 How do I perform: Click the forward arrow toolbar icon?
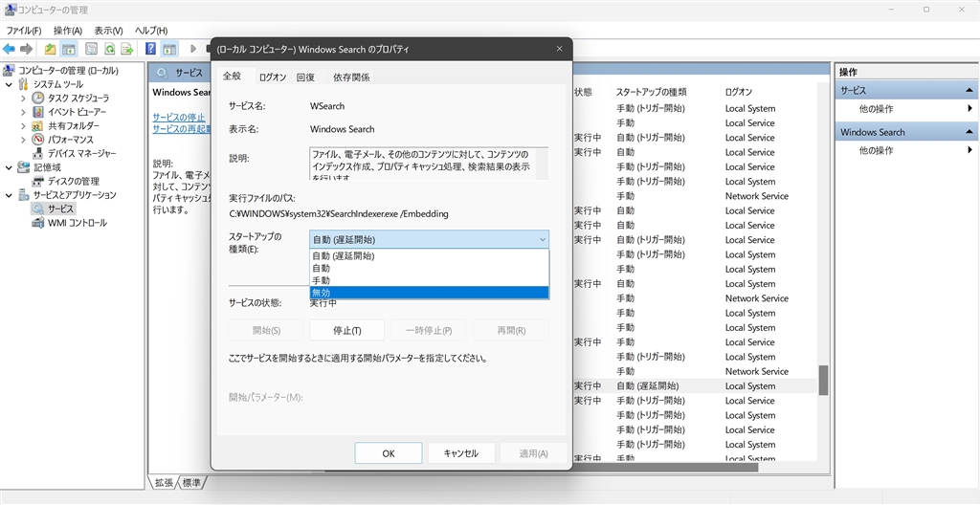coord(26,49)
